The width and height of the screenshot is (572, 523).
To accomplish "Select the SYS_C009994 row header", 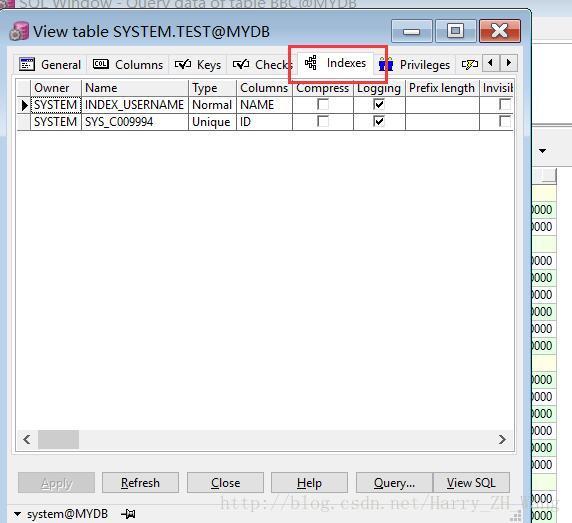I will (24, 122).
